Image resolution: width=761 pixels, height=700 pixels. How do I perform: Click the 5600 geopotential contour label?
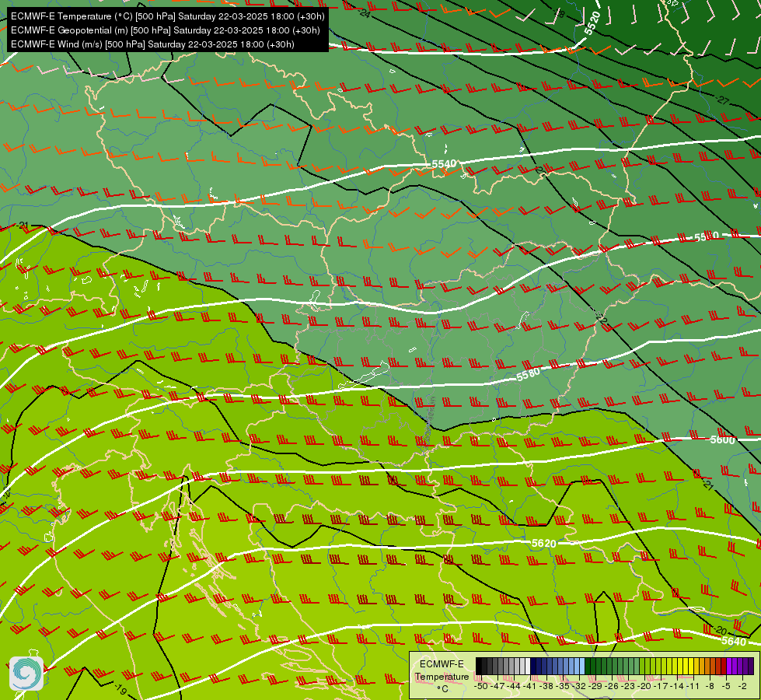click(722, 439)
